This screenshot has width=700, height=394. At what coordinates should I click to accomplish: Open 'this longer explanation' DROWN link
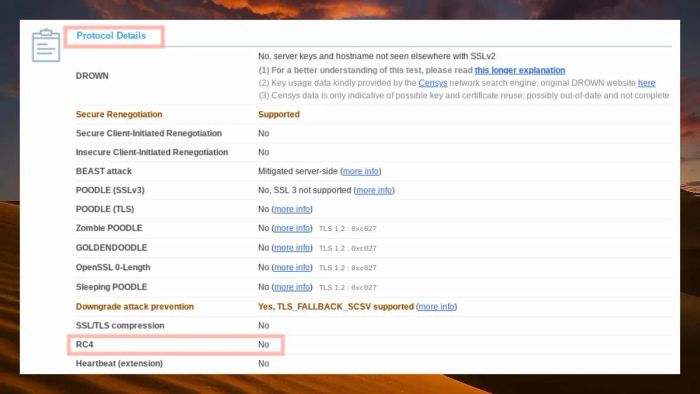coord(520,70)
